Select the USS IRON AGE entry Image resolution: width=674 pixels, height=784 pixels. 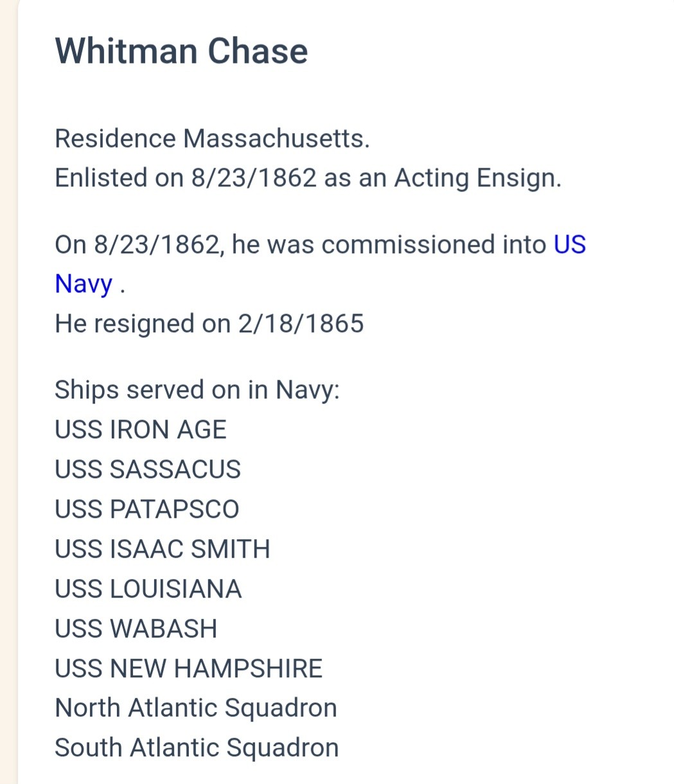click(141, 430)
